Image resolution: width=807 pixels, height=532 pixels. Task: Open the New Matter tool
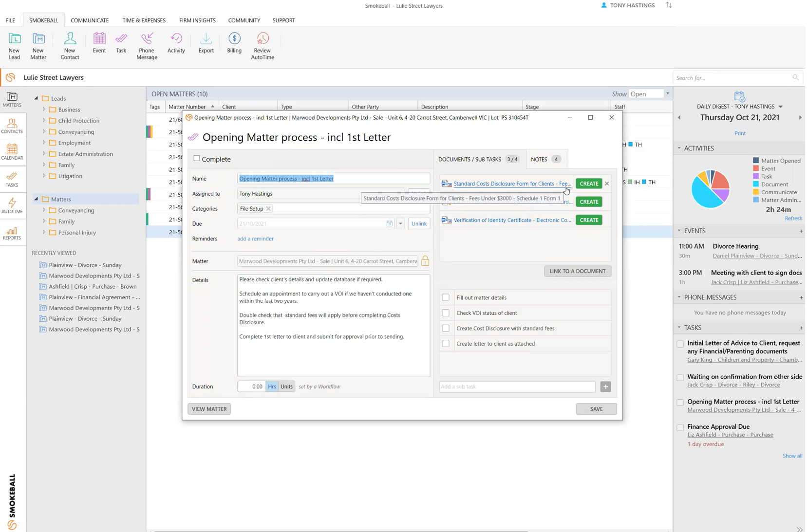click(x=38, y=46)
